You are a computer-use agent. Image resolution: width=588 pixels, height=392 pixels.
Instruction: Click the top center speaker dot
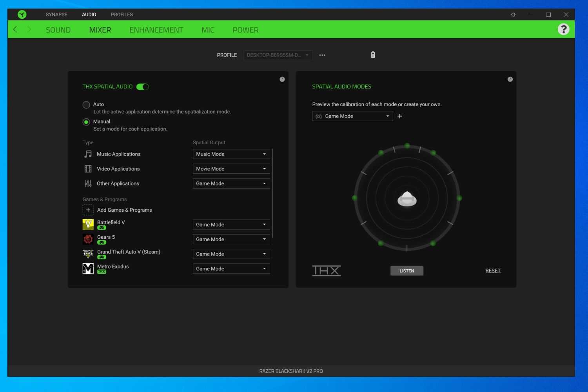407,146
